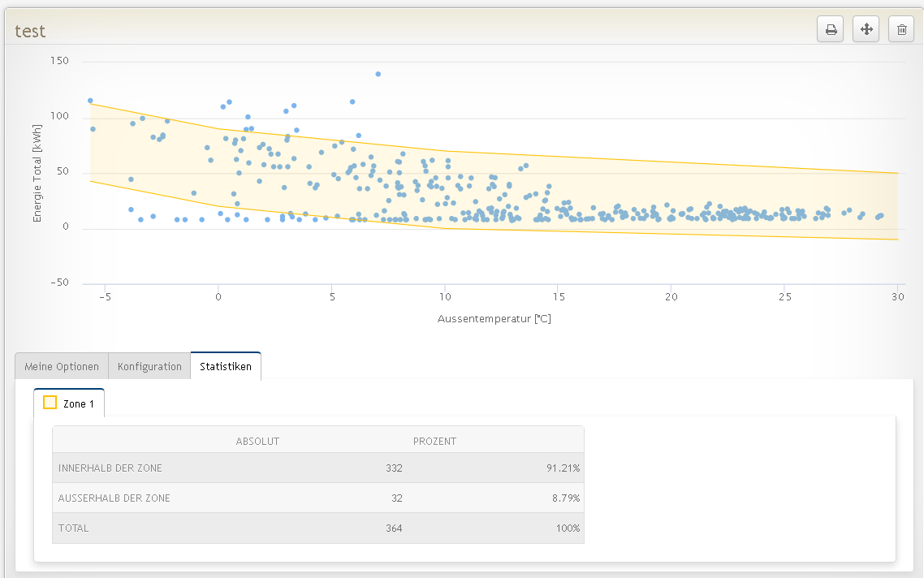This screenshot has width=924, height=578.
Task: Click the percentage value 91.21%
Action: (563, 468)
